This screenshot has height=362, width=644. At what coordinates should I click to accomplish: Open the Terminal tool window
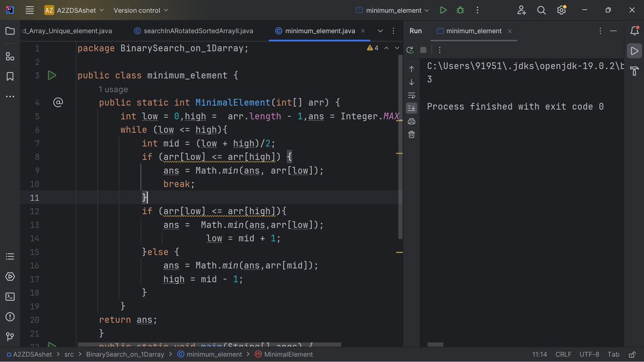(x=9, y=296)
